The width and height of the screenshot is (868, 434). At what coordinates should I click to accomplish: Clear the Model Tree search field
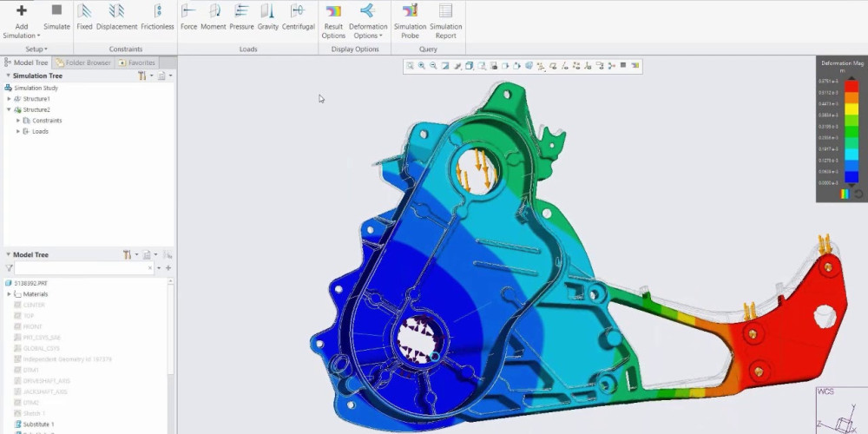pos(150,268)
